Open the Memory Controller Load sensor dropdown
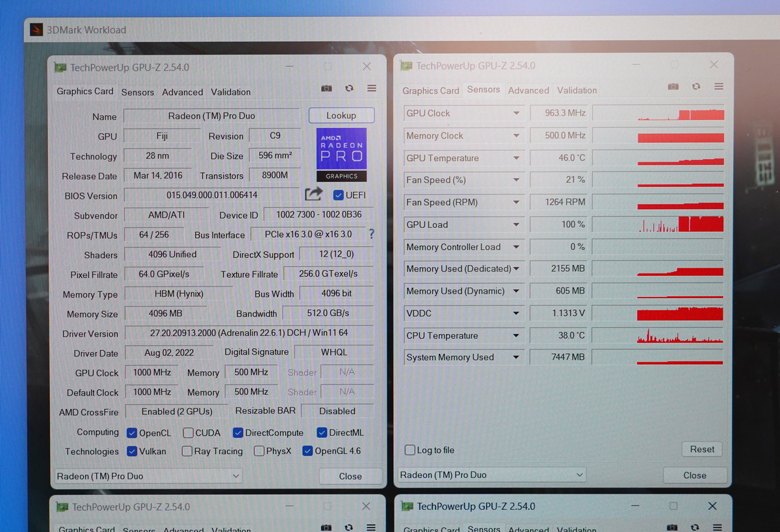Image resolution: width=780 pixels, height=532 pixels. coord(516,247)
